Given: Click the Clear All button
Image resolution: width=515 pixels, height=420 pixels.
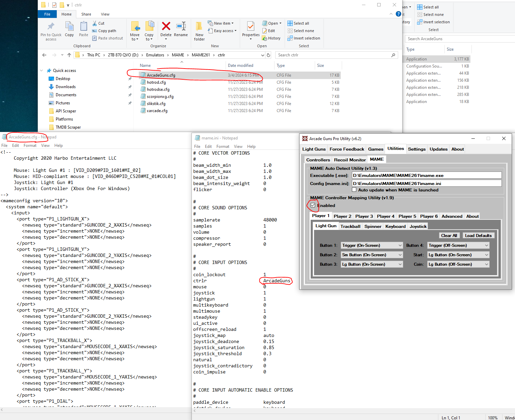Looking at the screenshot, I should click(449, 236).
